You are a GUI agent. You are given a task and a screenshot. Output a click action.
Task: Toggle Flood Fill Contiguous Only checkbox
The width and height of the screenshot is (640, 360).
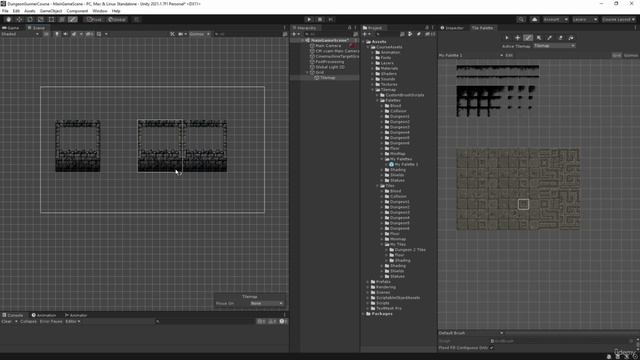click(x=491, y=348)
